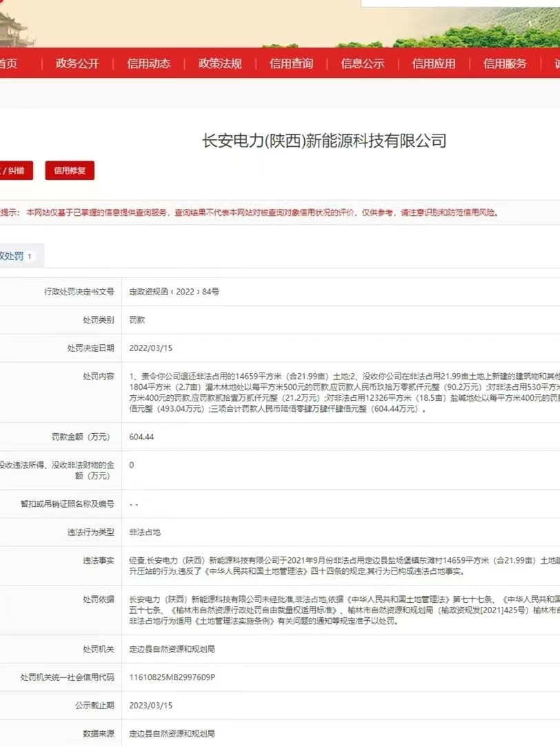The height and width of the screenshot is (747, 560).
Task: Click the 罚款金额（万元） label
Action: tap(81, 437)
